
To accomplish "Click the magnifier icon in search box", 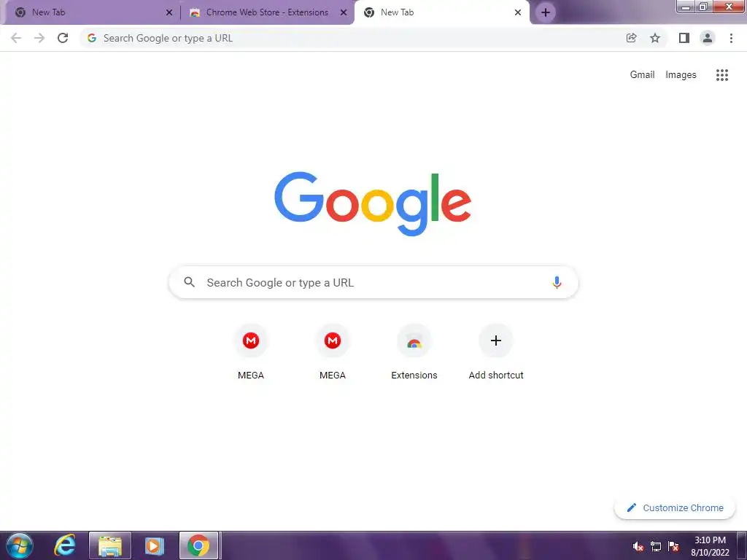I will pos(190,282).
